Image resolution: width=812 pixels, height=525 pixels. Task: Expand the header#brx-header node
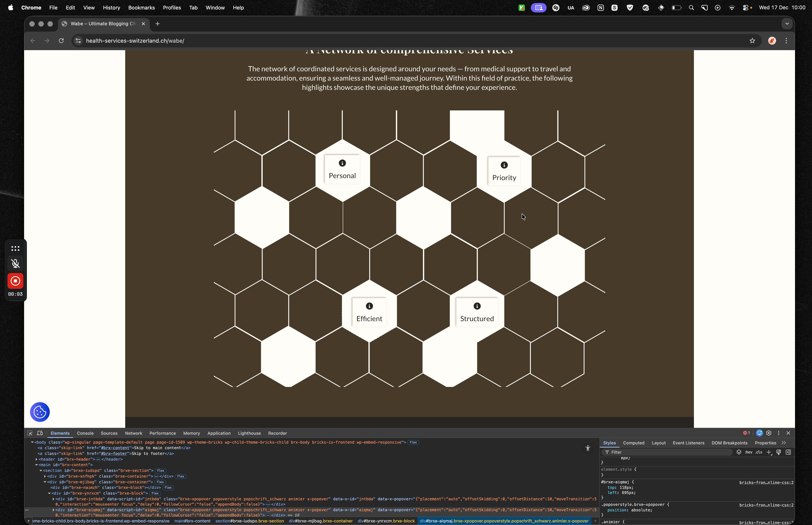37,459
